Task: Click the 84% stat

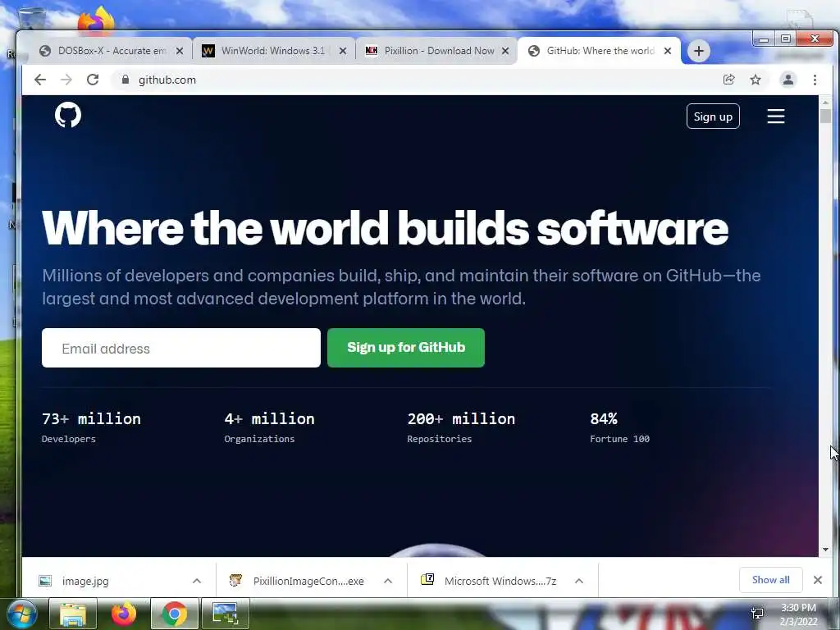Action: pos(604,419)
